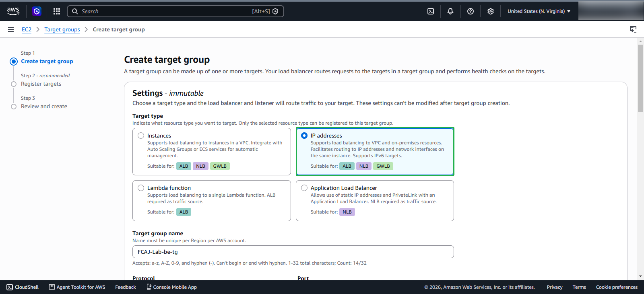644x294 pixels.
Task: Click the ALB badge under Instances
Action: pyautogui.click(x=184, y=166)
